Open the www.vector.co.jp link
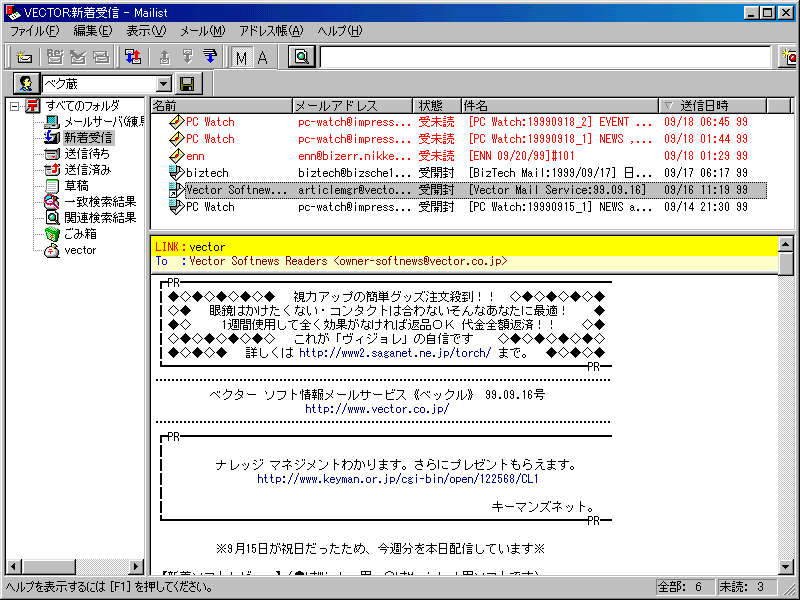The image size is (800, 600). coord(377,409)
